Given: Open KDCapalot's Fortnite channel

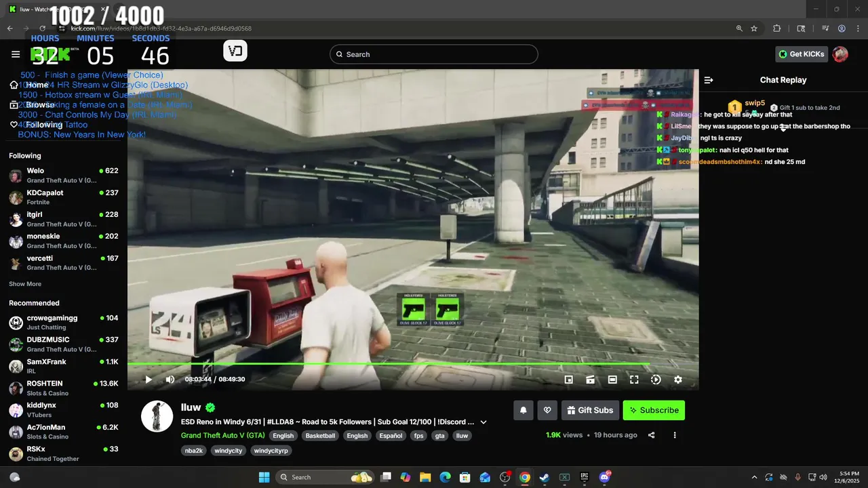Looking at the screenshot, I should (64, 197).
